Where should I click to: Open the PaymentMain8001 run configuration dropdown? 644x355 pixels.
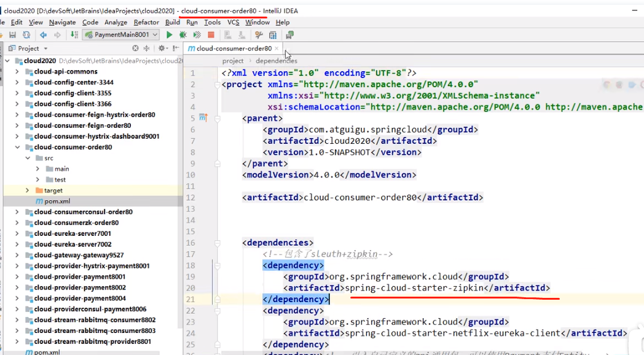pos(121,35)
